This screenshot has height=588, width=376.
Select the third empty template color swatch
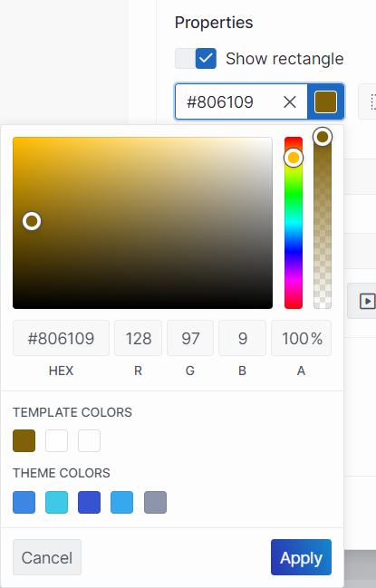pyautogui.click(x=89, y=440)
